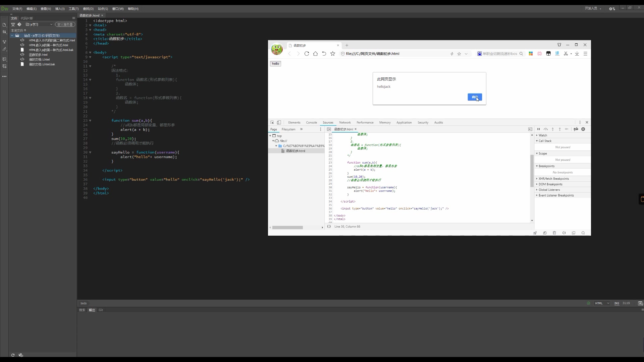This screenshot has width=644, height=362.
Task: Confirm the hellojack alert dialog
Action: click(x=475, y=97)
